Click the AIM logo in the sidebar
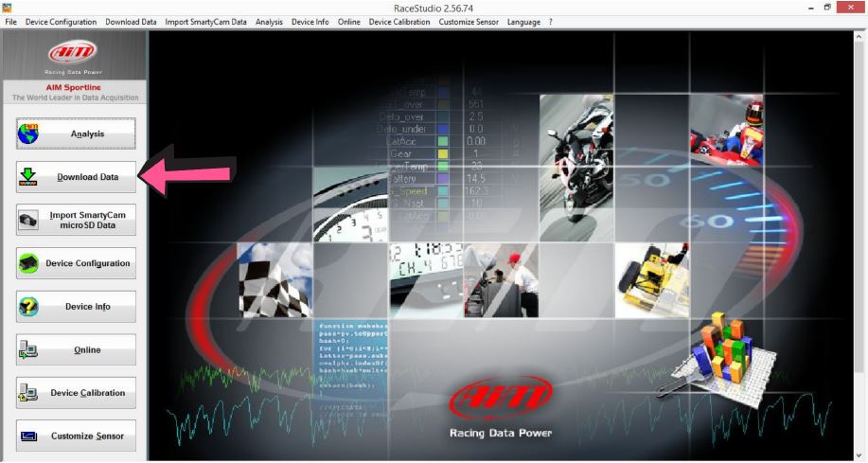Viewport: 868px width, 463px height. tap(73, 53)
